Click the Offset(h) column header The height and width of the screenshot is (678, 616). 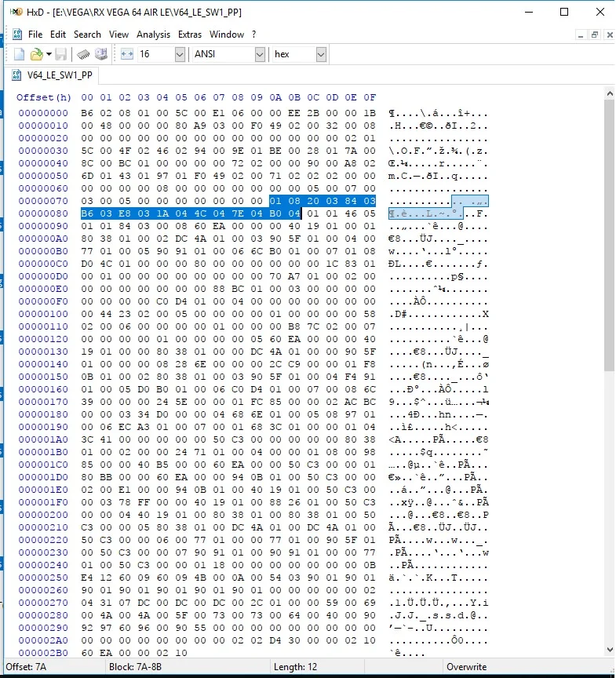44,97
